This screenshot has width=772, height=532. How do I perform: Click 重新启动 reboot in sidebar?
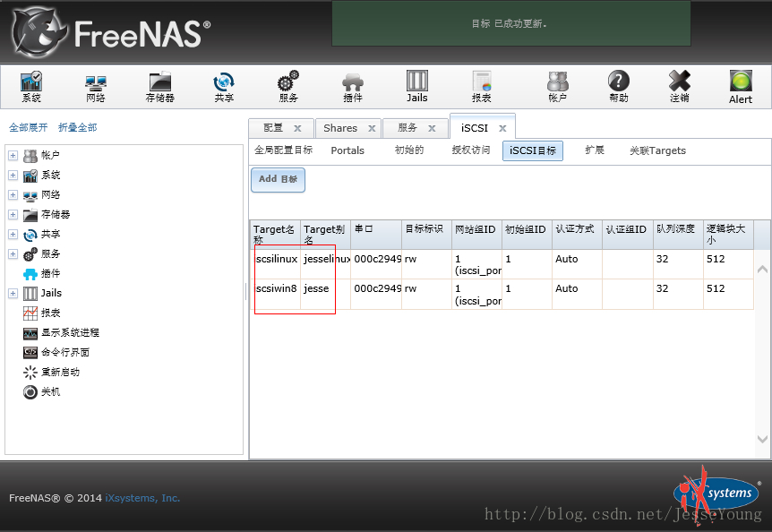60,372
